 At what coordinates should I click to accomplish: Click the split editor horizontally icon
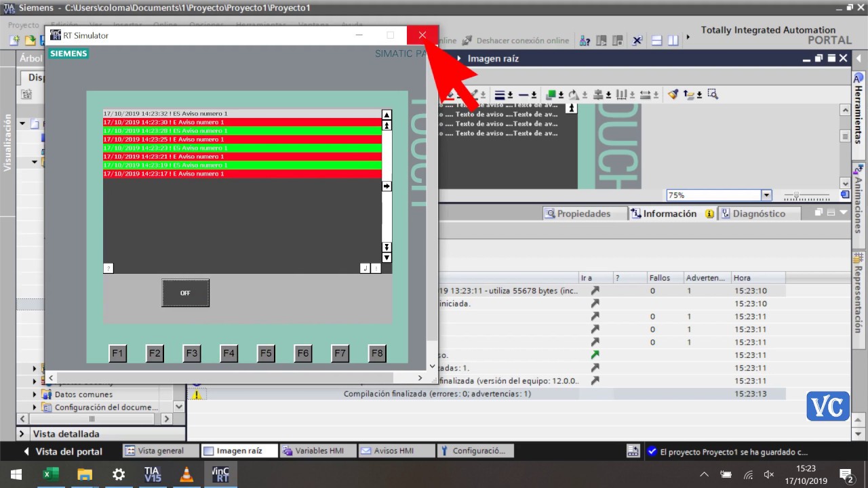point(656,41)
